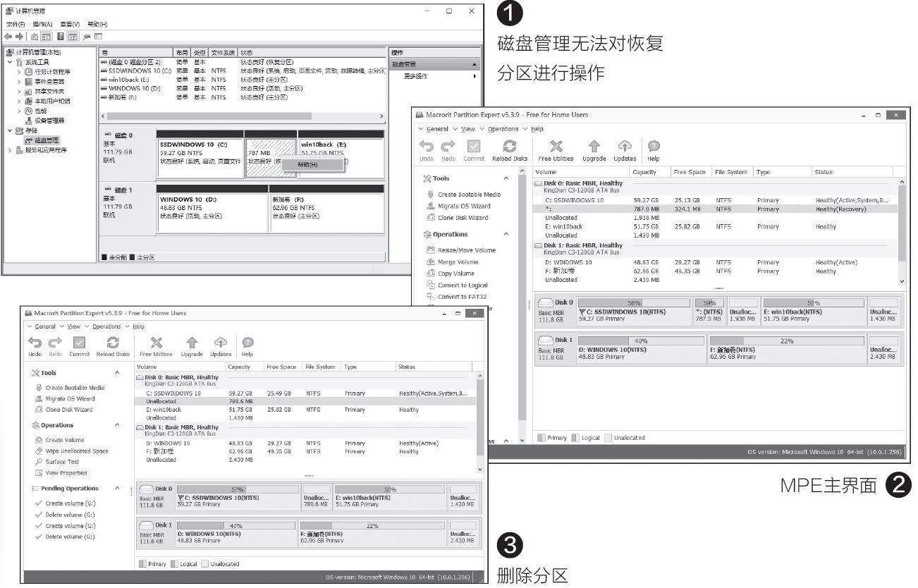Screen dimensions: 918x588
Task: Select the *: 787.0 MB Recovery volume row
Action: click(x=716, y=209)
